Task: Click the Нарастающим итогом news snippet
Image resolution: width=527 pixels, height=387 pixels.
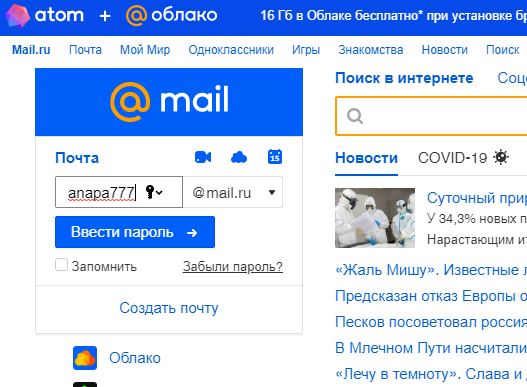Action: (477, 239)
